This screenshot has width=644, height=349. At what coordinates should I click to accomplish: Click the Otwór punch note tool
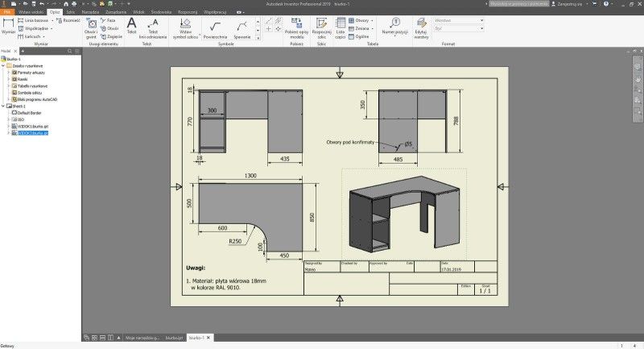click(x=109, y=28)
